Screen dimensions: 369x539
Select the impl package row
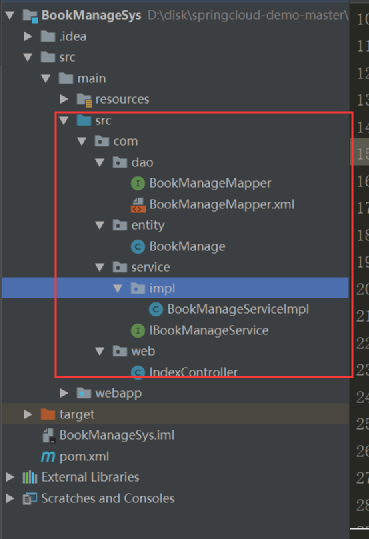point(175,288)
